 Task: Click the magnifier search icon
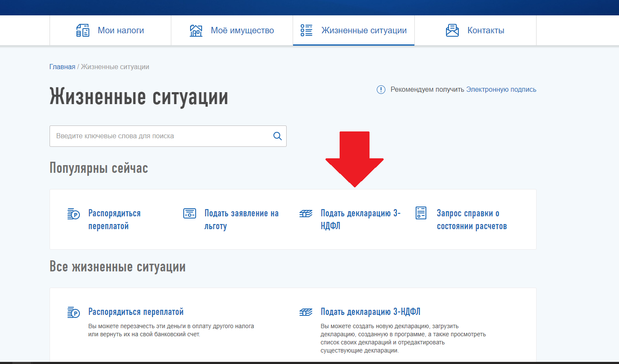(x=277, y=136)
